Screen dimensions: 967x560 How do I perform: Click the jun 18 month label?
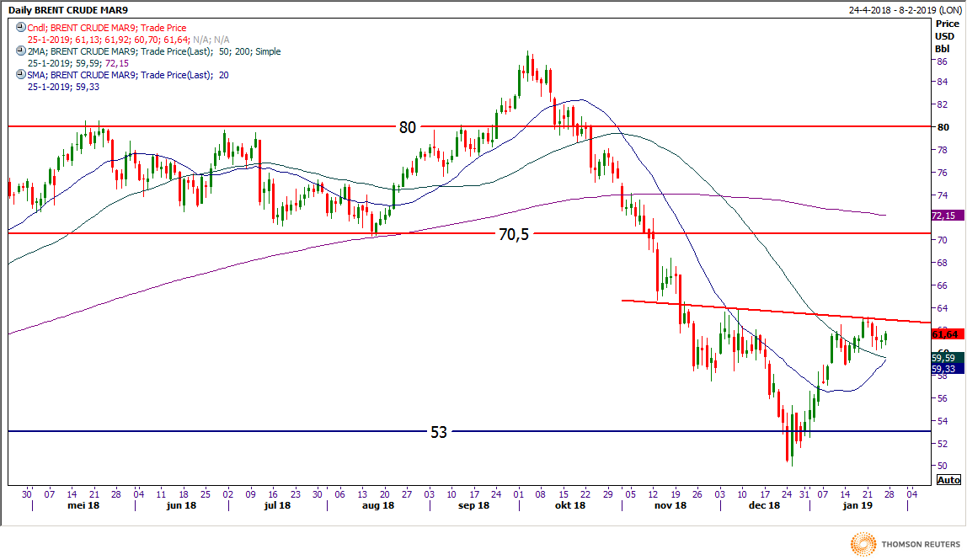click(x=181, y=505)
